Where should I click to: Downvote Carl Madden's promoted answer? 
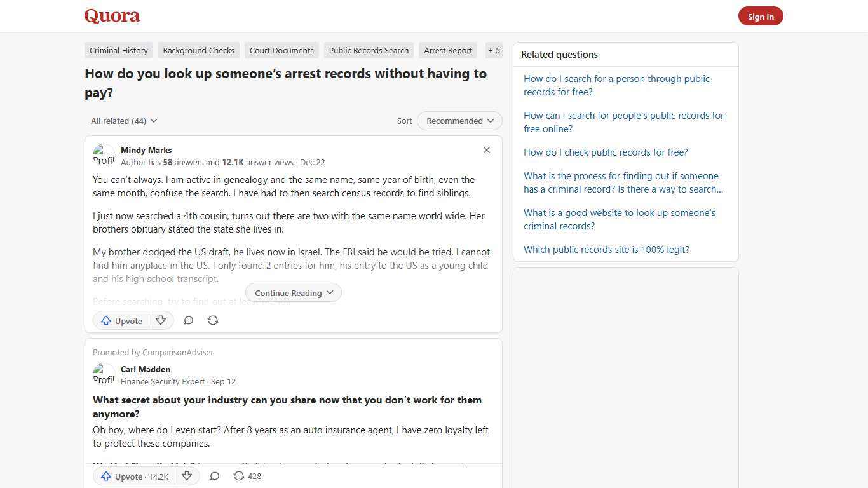pyautogui.click(x=187, y=476)
